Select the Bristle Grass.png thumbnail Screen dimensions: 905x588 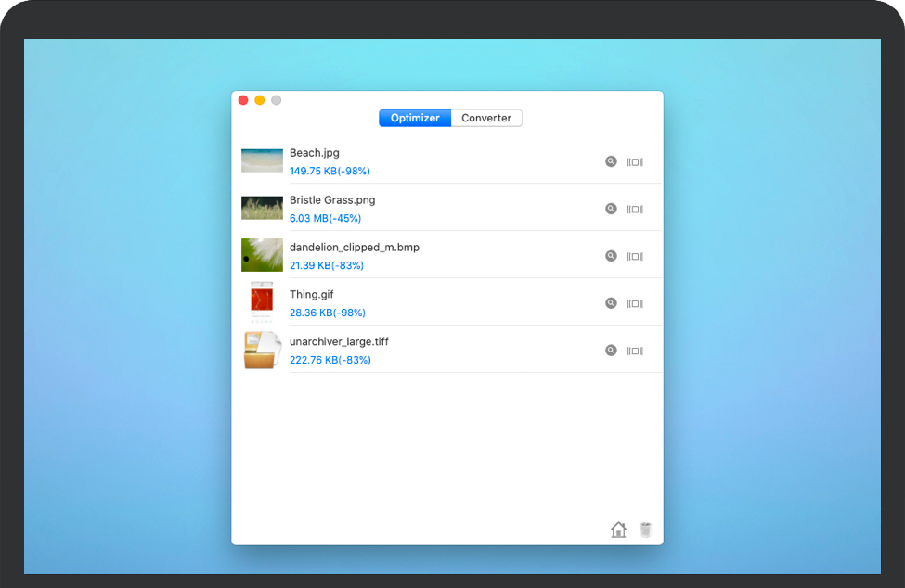[x=262, y=208]
